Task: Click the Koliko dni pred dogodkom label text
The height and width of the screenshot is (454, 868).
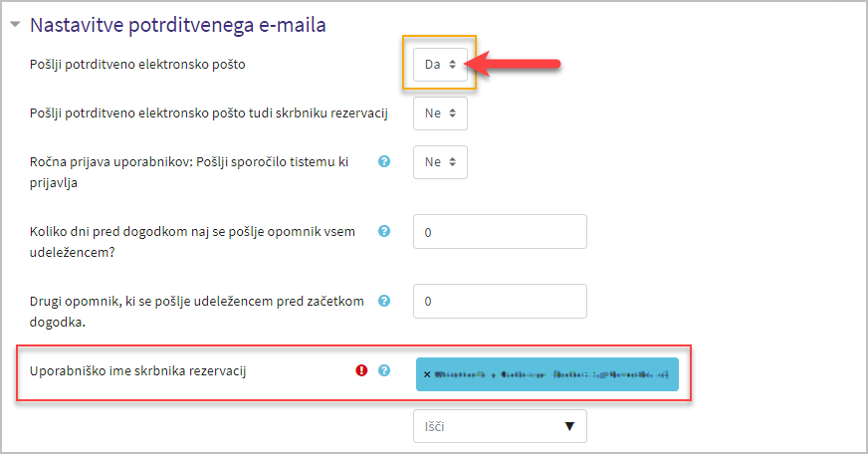Action: (192, 241)
